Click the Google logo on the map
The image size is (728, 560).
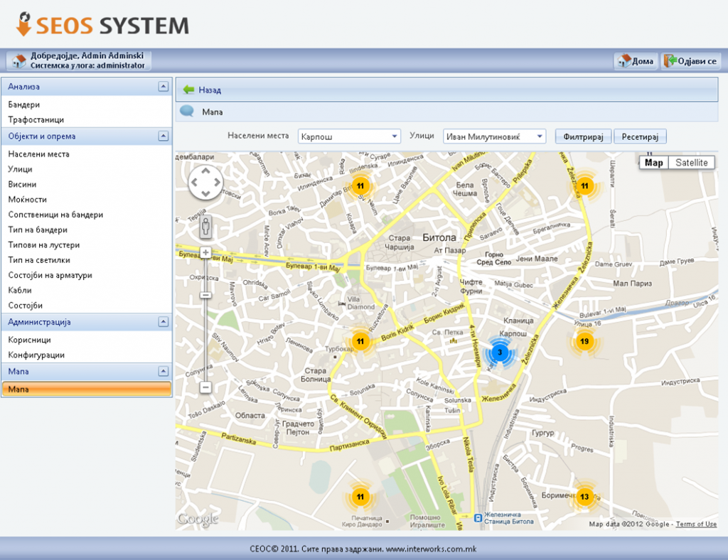[x=198, y=519]
